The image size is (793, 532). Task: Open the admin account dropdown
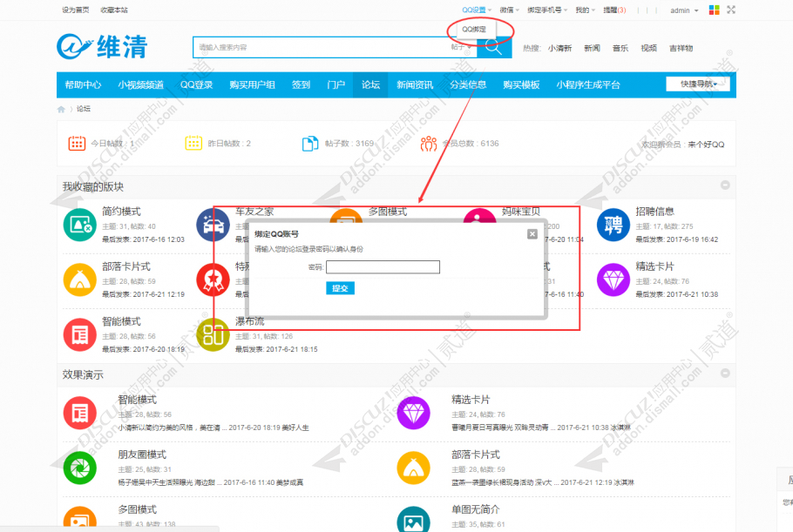click(x=684, y=10)
